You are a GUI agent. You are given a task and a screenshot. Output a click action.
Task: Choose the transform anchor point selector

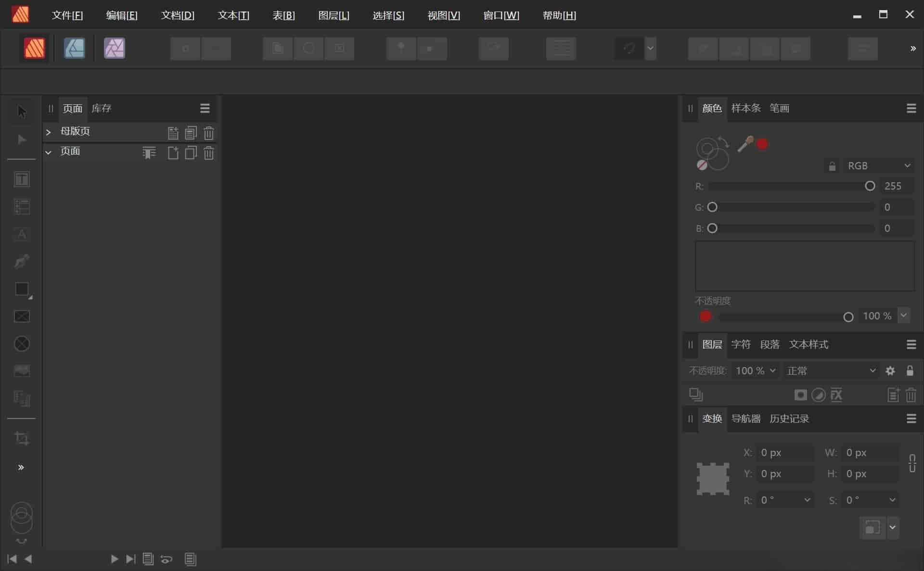(x=713, y=479)
